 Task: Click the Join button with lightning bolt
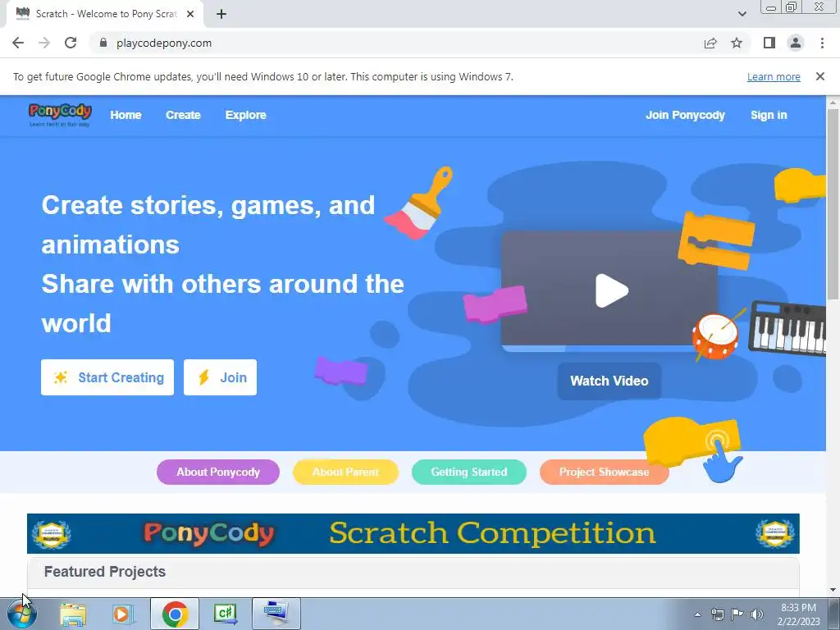pyautogui.click(x=220, y=377)
